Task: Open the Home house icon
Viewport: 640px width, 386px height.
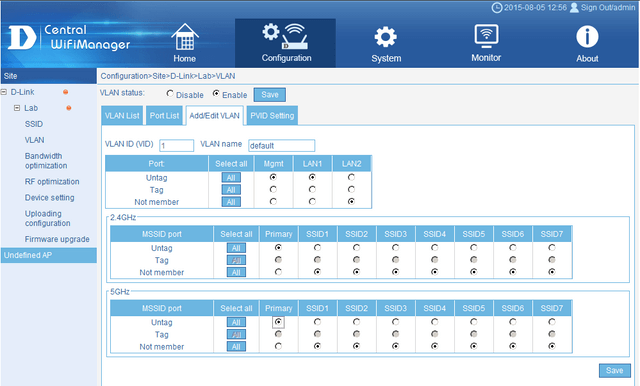Action: point(184,37)
